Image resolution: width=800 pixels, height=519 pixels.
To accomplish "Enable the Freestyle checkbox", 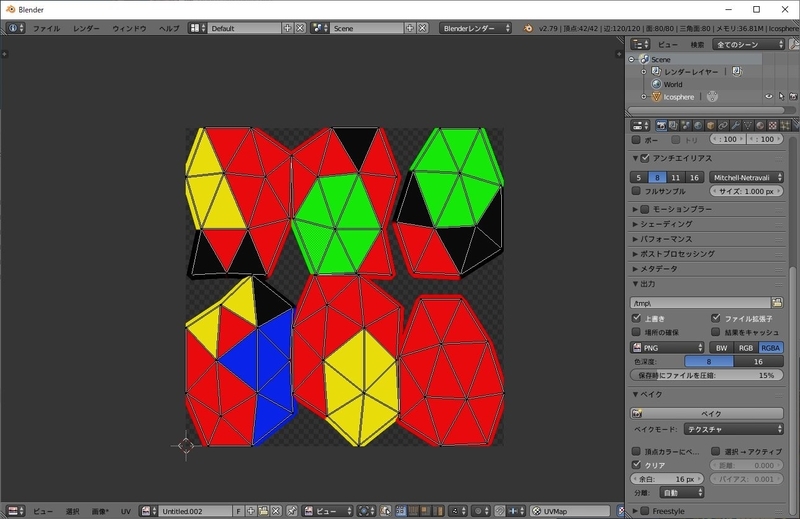I will [645, 510].
